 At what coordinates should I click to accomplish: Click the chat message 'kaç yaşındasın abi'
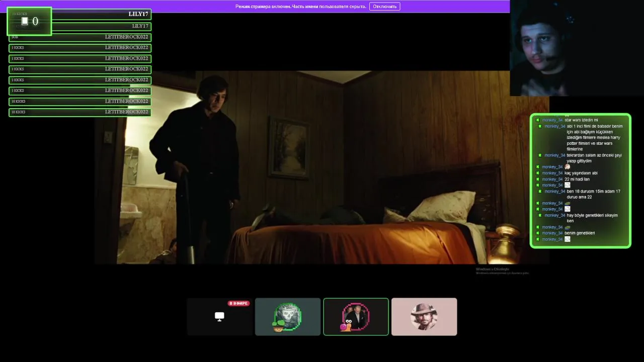[x=581, y=173]
